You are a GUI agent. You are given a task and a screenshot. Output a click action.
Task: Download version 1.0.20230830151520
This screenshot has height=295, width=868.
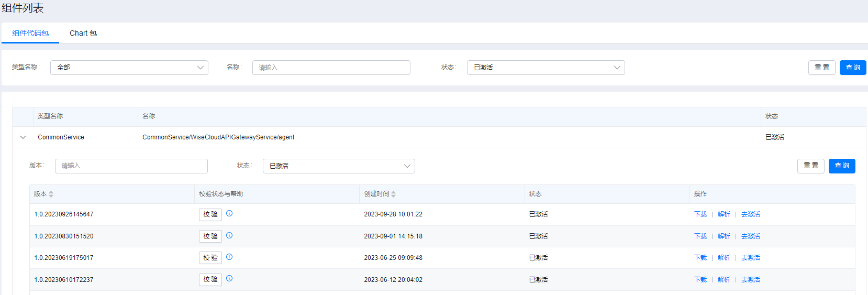(x=700, y=236)
